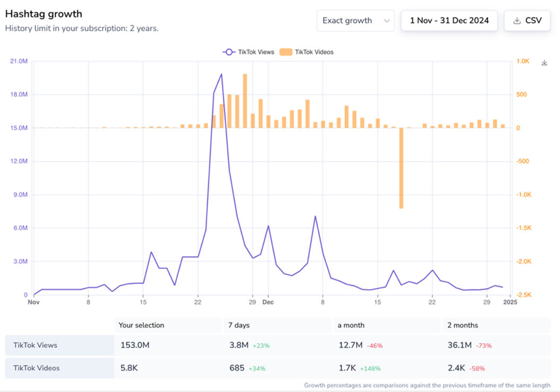Screen dimensions: 560x392
Task: Select the 7 days column header
Action: click(x=239, y=325)
